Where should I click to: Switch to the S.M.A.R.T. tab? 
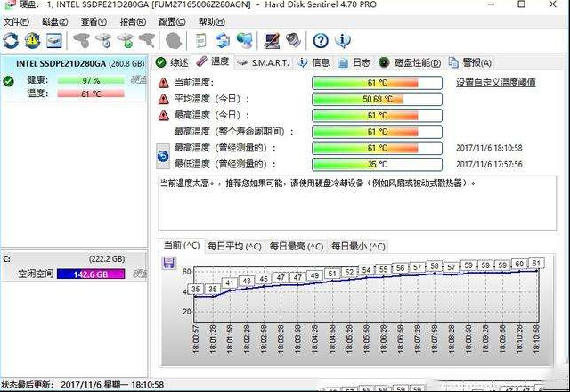tap(264, 63)
